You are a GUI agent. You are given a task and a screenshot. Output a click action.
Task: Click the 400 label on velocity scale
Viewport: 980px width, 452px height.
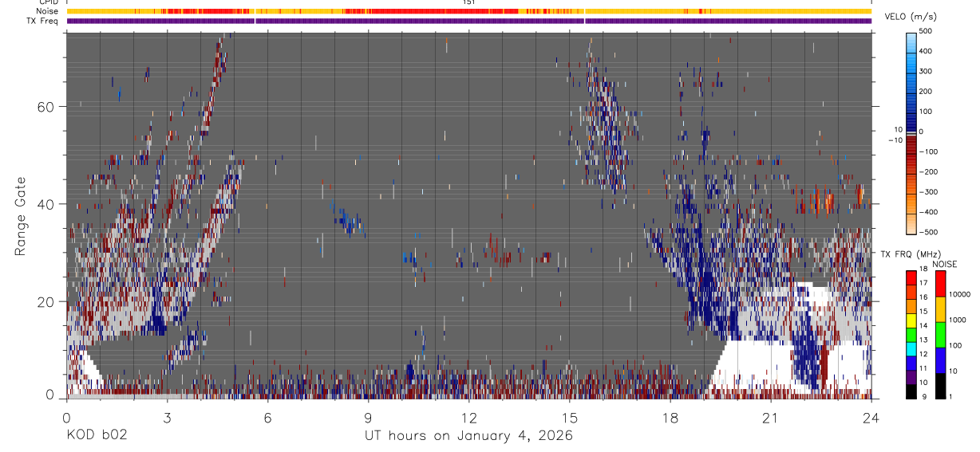926,51
